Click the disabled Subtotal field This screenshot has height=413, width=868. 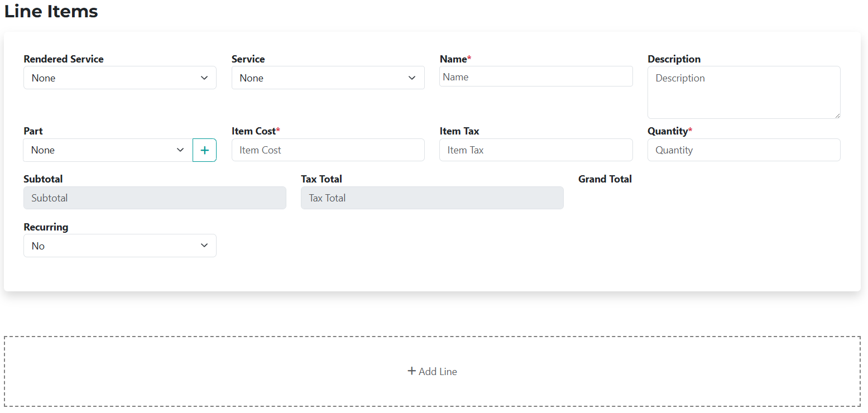click(155, 198)
